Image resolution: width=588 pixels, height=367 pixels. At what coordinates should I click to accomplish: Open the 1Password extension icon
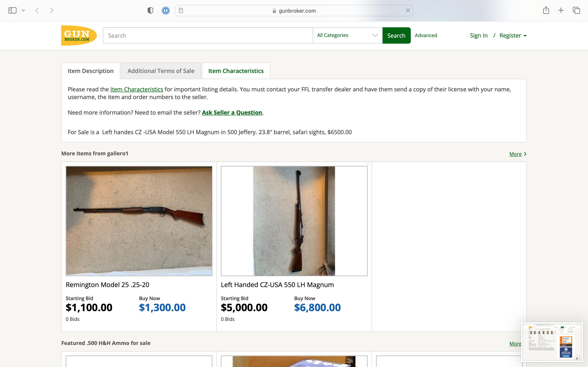point(166,10)
